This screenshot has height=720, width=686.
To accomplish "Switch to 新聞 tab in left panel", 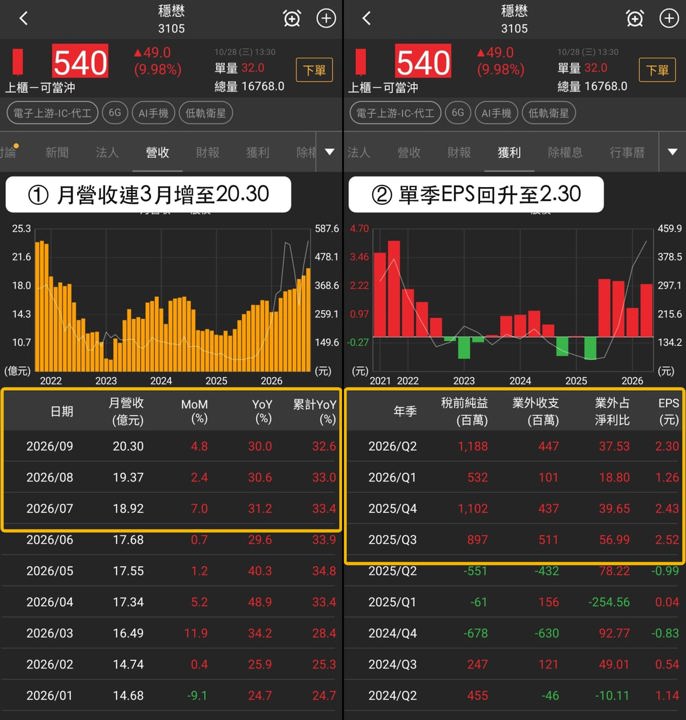I will (x=57, y=152).
